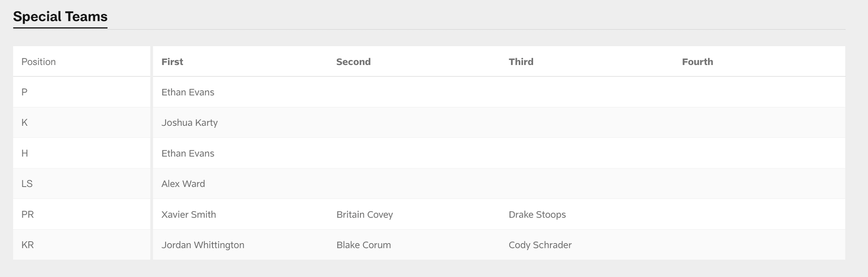Click the Third column header
Viewport: 868px width, 277px height.
(x=521, y=62)
